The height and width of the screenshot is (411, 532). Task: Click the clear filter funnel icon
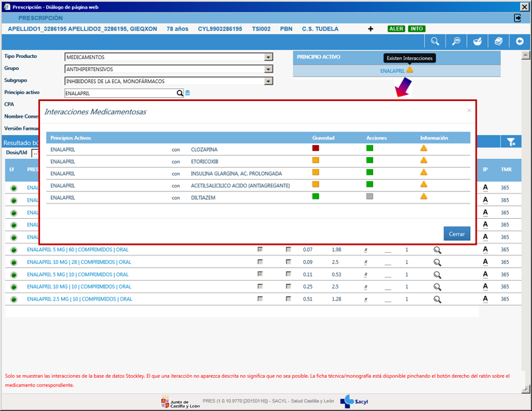pos(511,142)
